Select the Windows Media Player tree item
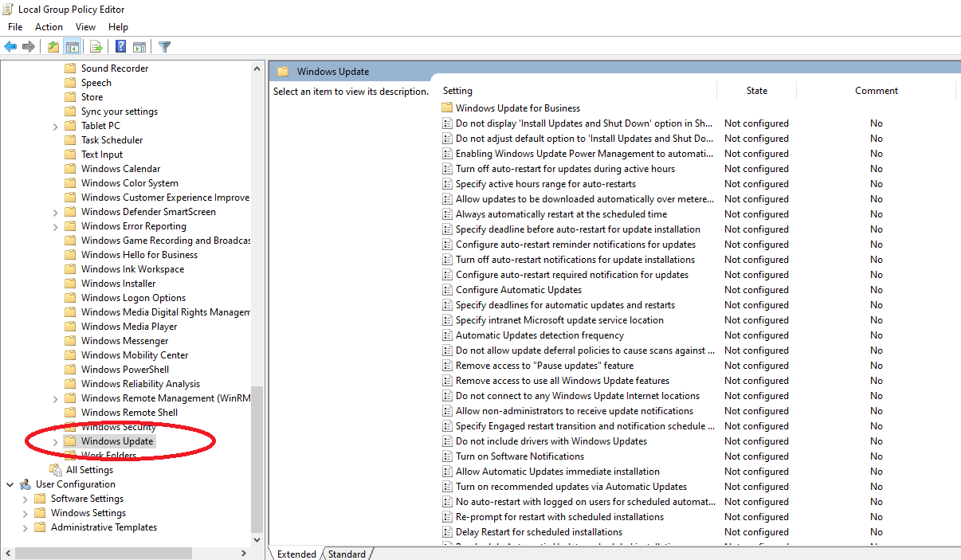The width and height of the screenshot is (961, 560). (129, 327)
